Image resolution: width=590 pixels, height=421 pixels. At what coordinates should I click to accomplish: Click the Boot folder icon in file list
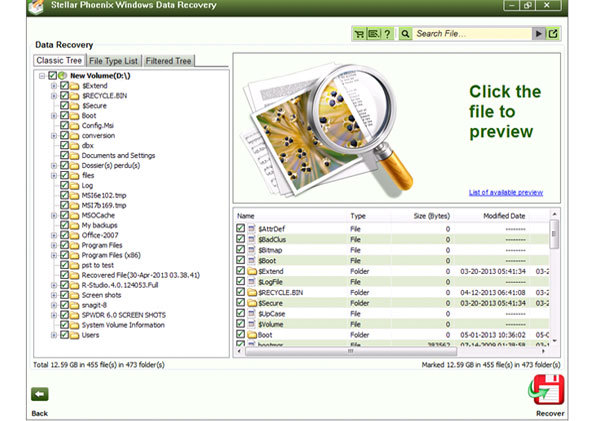pyautogui.click(x=252, y=334)
